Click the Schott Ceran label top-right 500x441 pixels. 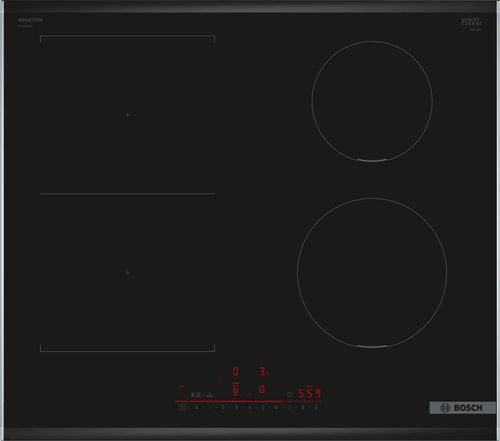coord(471,22)
